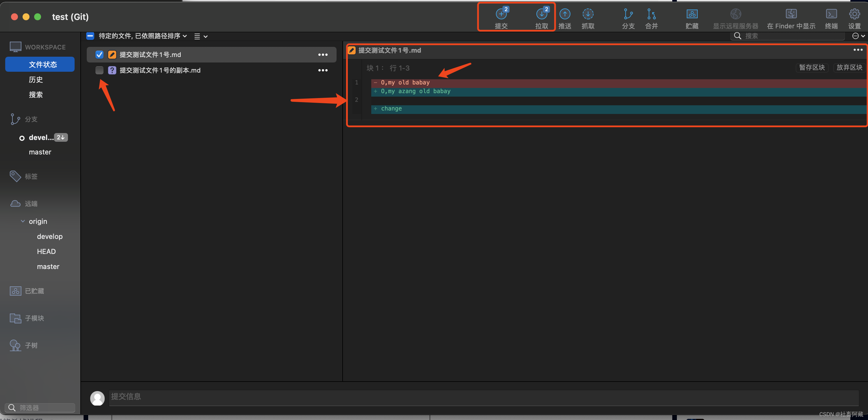The width and height of the screenshot is (868, 420).
Task: Switch to 历史 (History) in the sidebar
Action: [x=36, y=80]
